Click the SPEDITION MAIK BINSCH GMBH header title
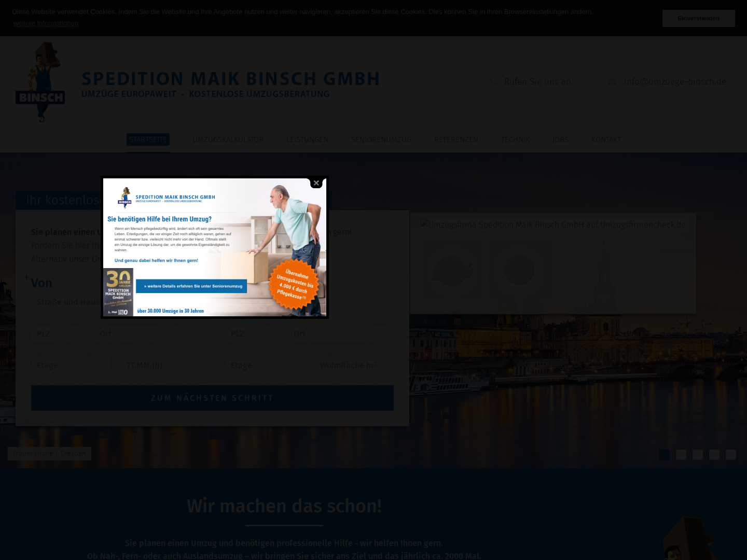 tap(231, 79)
